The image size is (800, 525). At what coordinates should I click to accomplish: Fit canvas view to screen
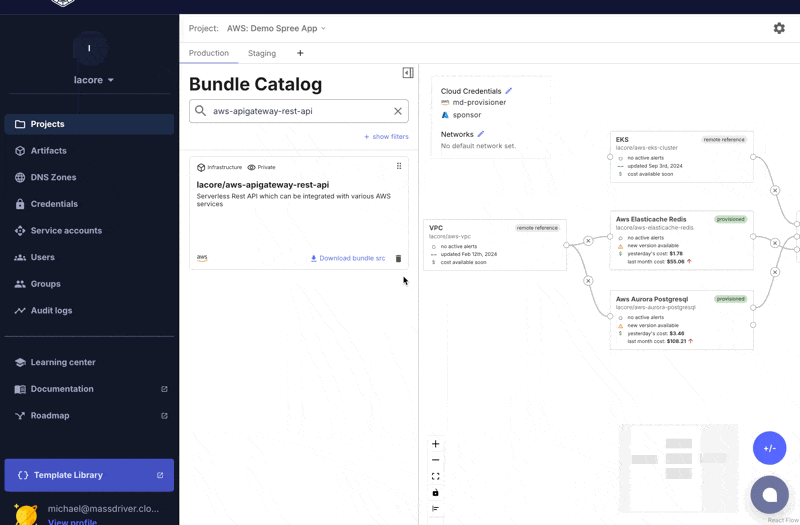[x=435, y=476]
